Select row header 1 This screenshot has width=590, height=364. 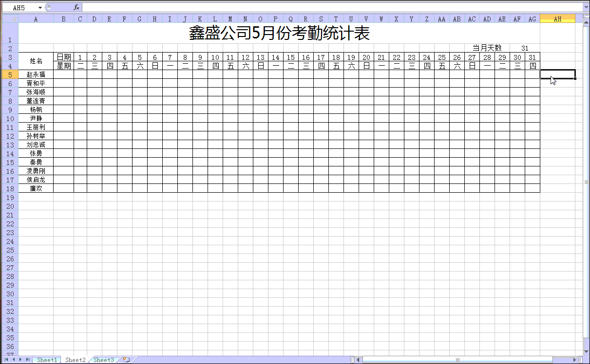click(x=9, y=33)
